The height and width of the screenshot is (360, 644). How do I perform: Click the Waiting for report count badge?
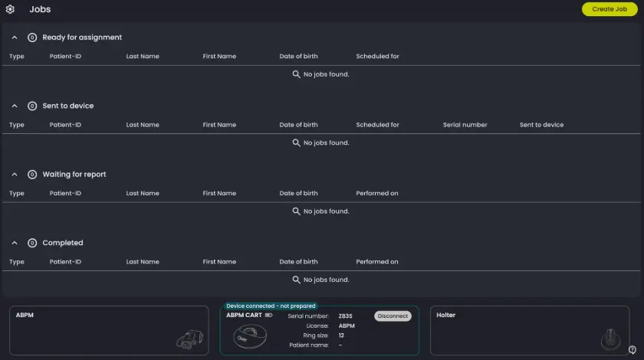pyautogui.click(x=32, y=175)
